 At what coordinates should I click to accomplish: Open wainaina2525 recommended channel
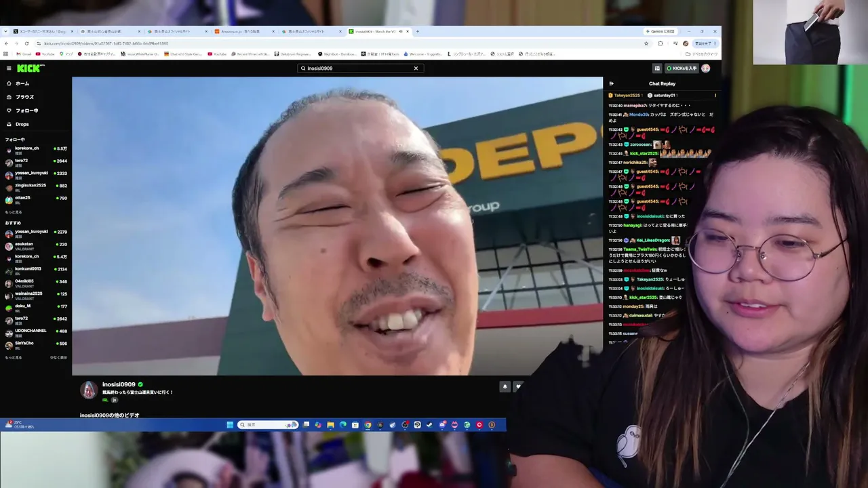[x=36, y=295]
